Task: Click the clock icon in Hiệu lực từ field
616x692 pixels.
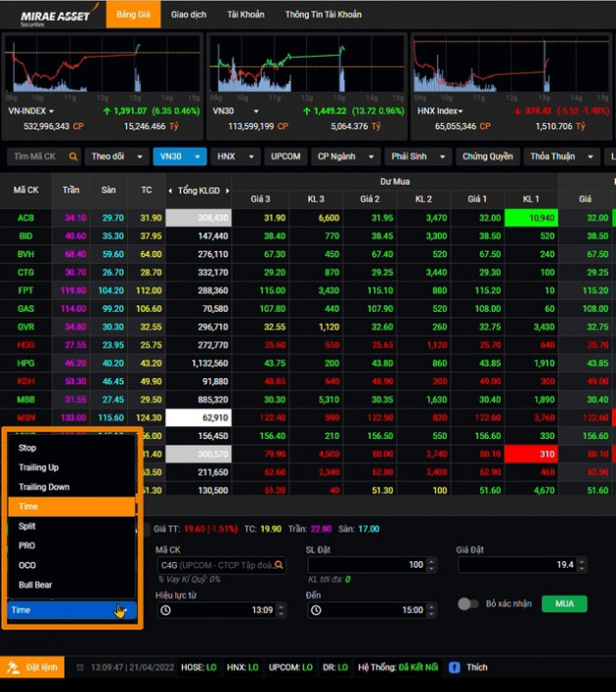Action: tap(166, 610)
